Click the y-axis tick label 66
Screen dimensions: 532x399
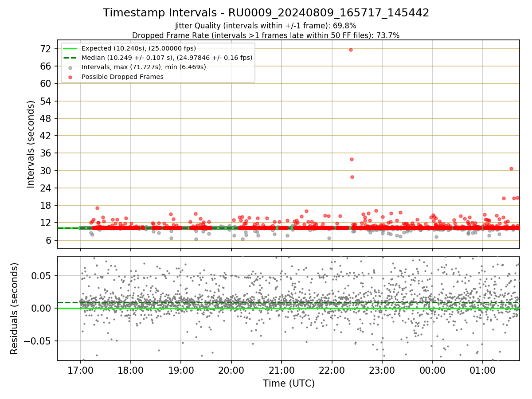click(46, 66)
